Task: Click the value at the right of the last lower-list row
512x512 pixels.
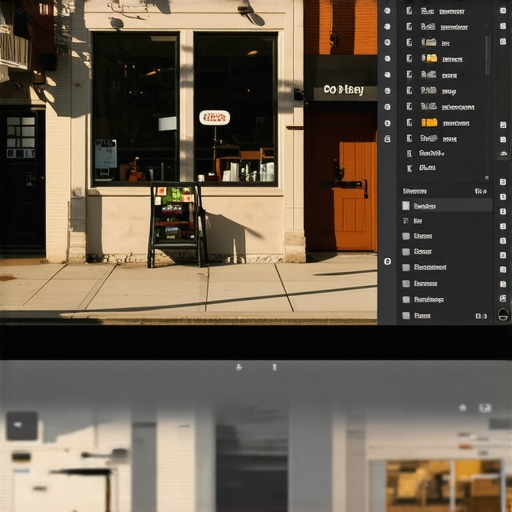Action: pyautogui.click(x=481, y=316)
